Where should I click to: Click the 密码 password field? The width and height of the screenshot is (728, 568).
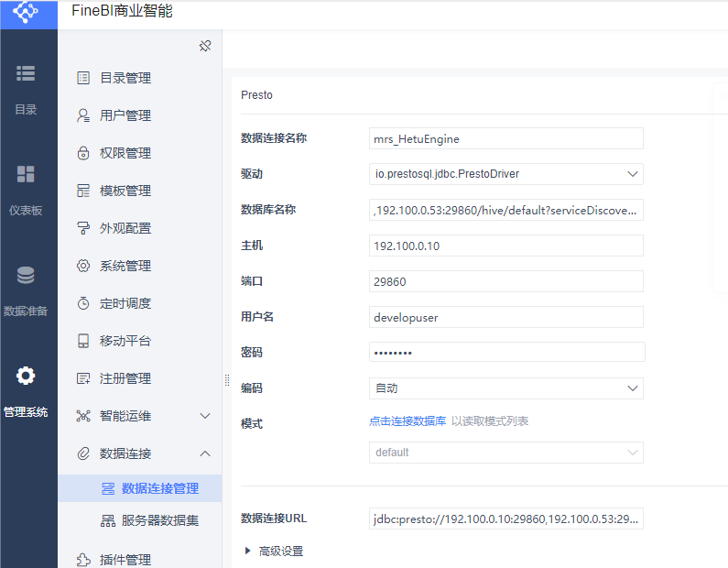(x=507, y=352)
